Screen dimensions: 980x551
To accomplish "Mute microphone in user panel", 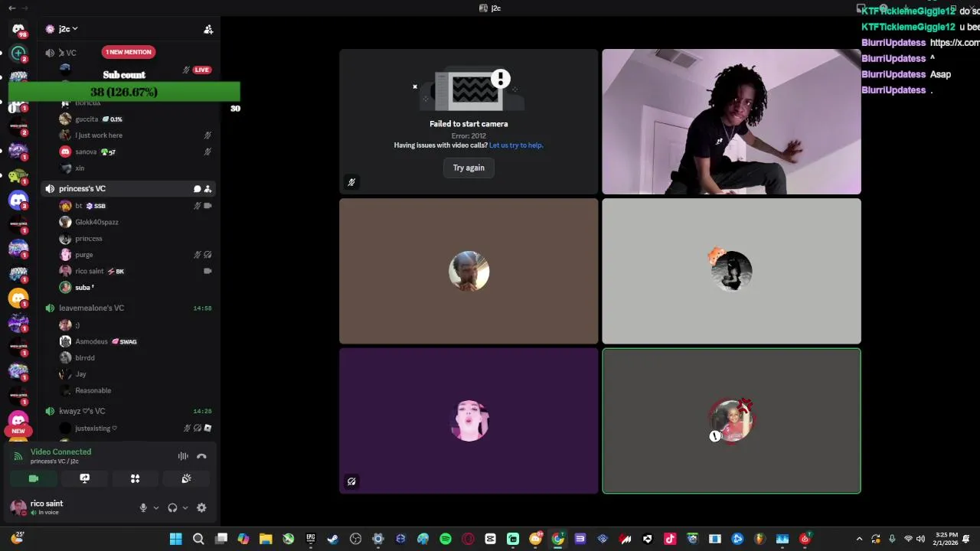I will (x=142, y=507).
